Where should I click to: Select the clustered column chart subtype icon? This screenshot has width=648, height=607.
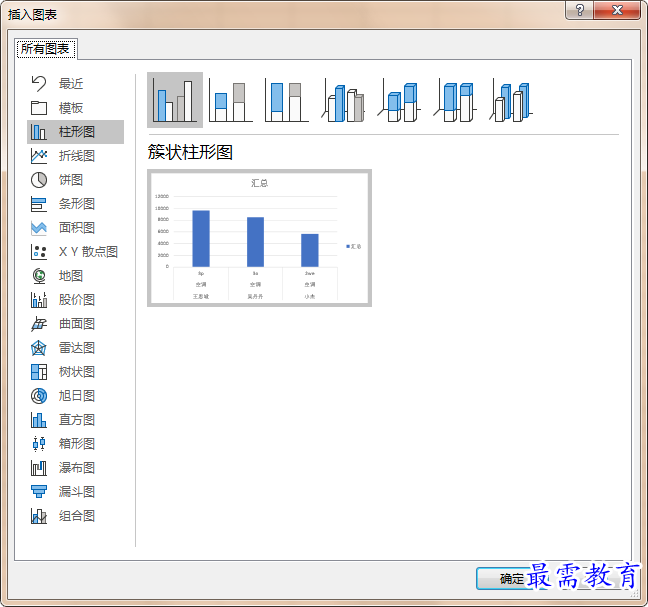click(175, 100)
